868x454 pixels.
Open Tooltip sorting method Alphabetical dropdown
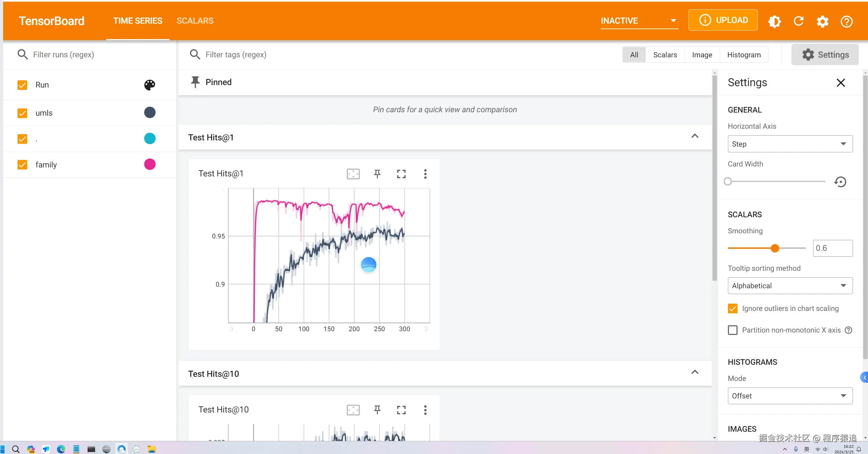790,286
